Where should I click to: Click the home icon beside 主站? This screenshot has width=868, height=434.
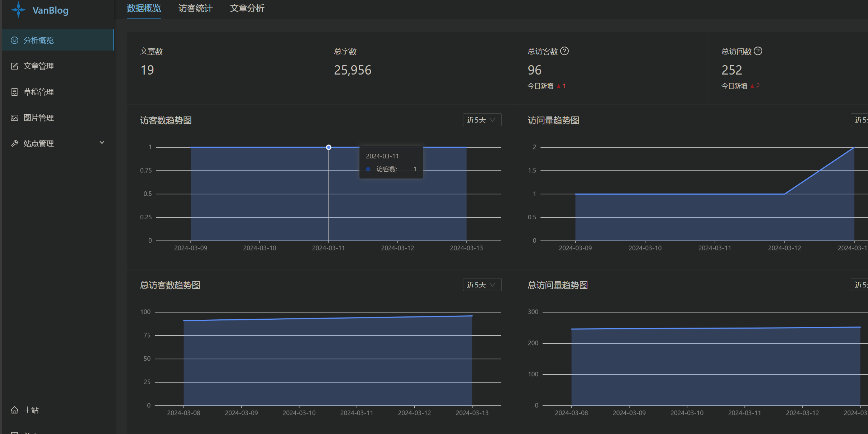point(14,410)
